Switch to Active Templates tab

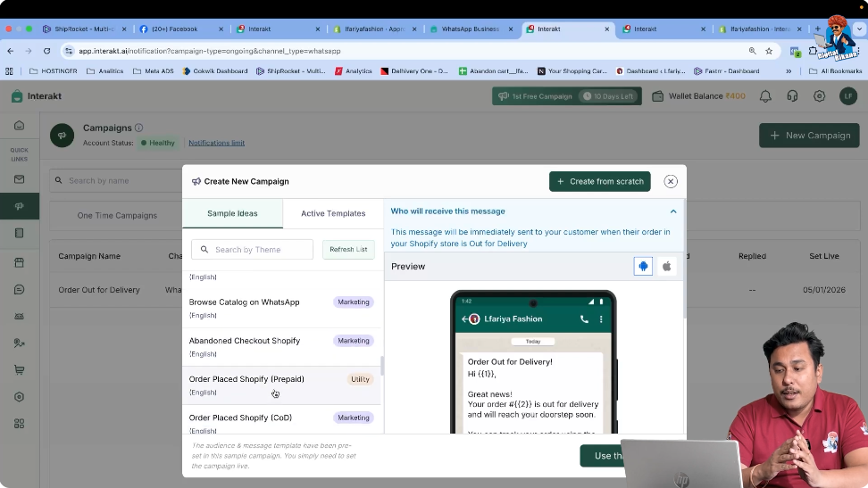point(333,213)
